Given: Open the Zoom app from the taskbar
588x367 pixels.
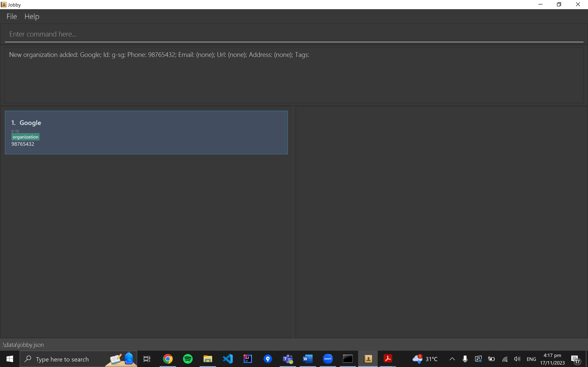Looking at the screenshot, I should coord(328,359).
